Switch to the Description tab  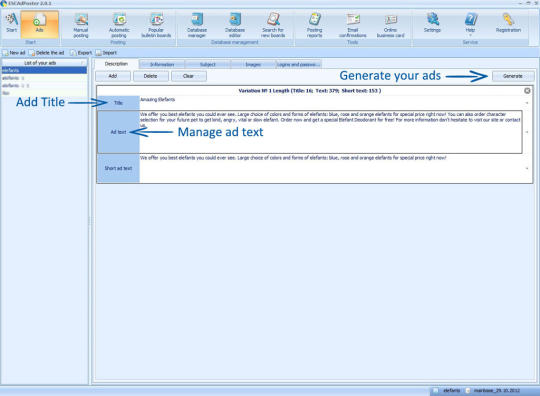coord(116,64)
